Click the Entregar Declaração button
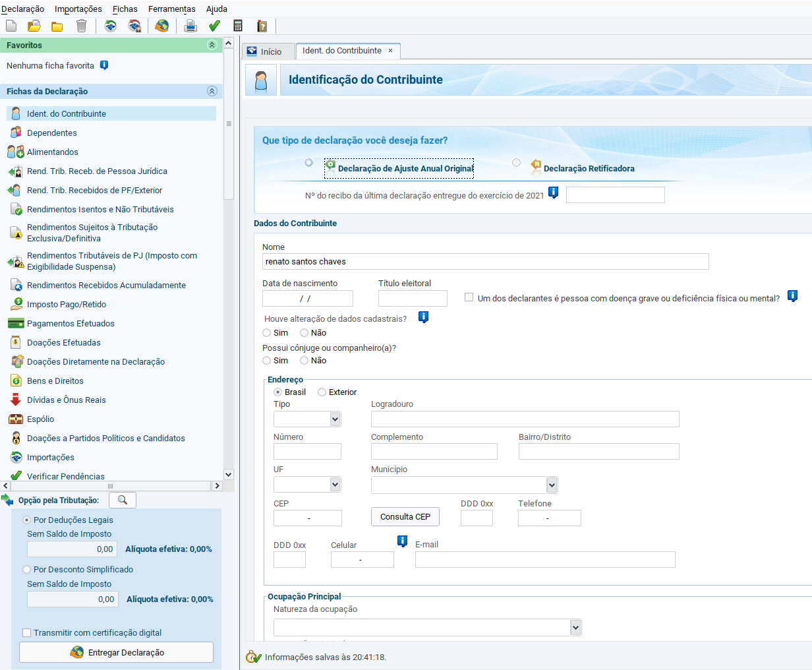 click(117, 652)
